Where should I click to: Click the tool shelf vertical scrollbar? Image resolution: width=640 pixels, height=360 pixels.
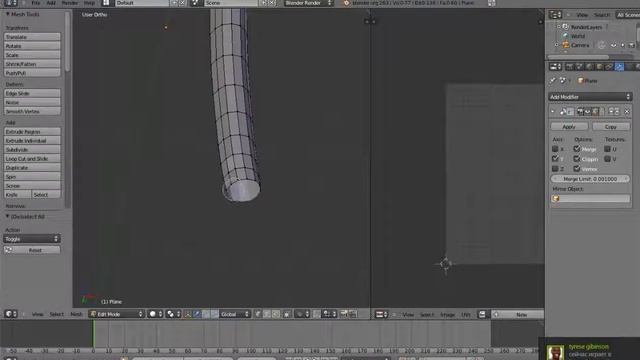pos(67,41)
